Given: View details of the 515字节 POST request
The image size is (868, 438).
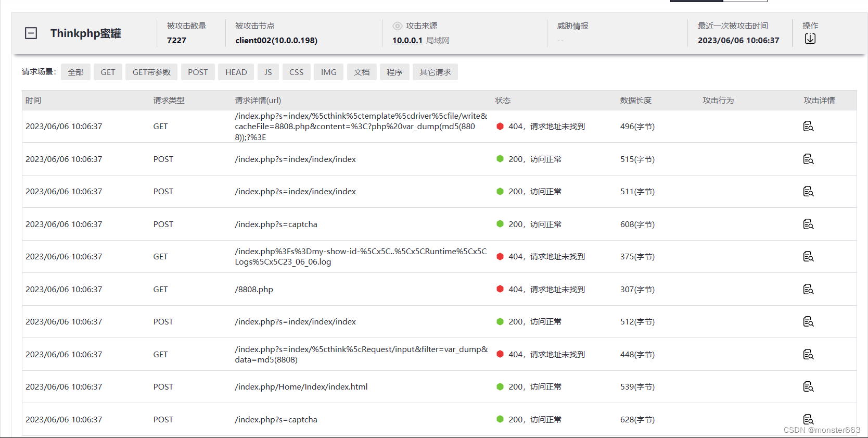Looking at the screenshot, I should [808, 159].
